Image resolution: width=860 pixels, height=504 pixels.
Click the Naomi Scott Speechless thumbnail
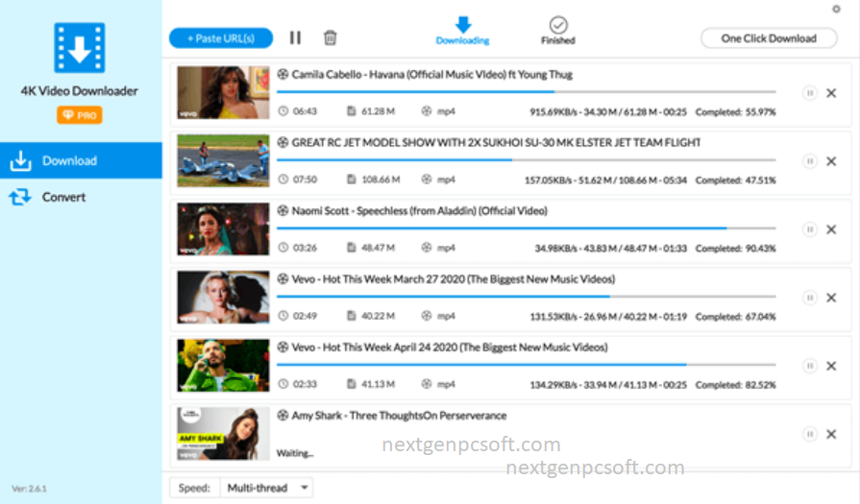click(223, 229)
